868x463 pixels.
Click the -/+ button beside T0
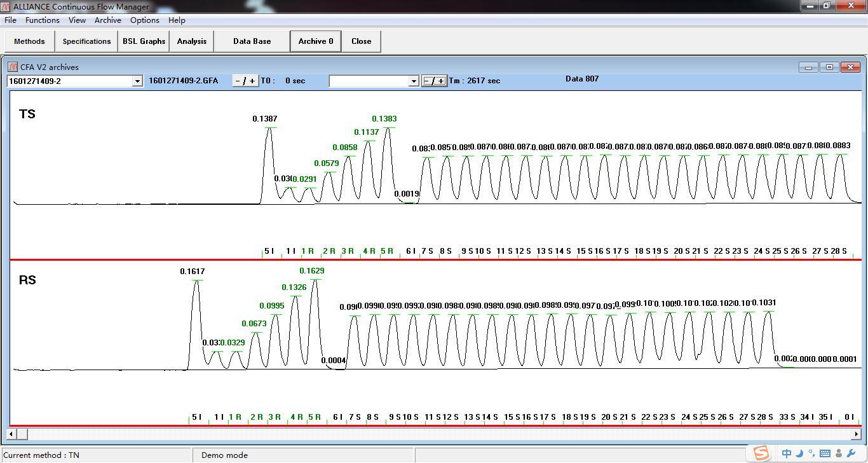pos(245,81)
